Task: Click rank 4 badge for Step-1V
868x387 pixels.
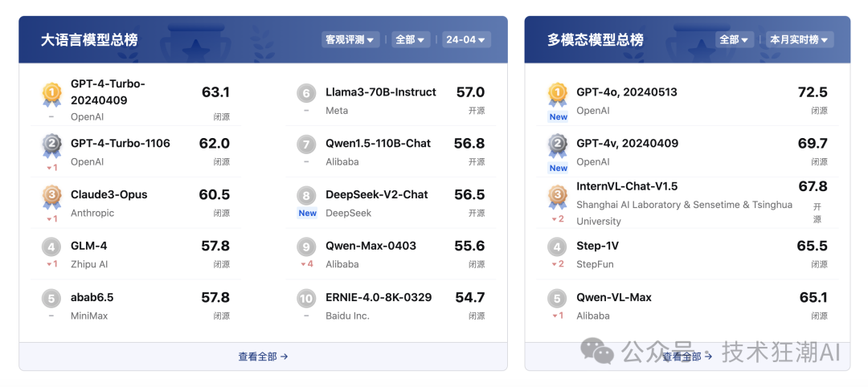Action: click(558, 246)
